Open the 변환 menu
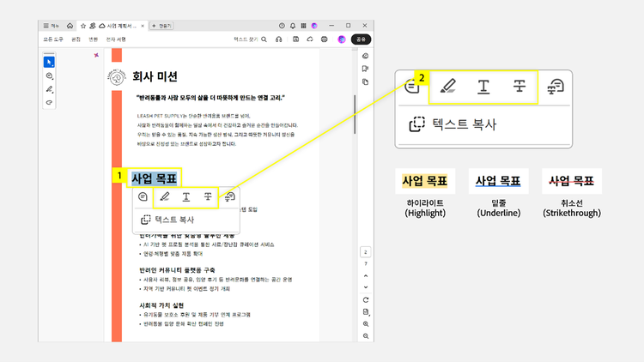This screenshot has width=644, height=362. click(94, 39)
